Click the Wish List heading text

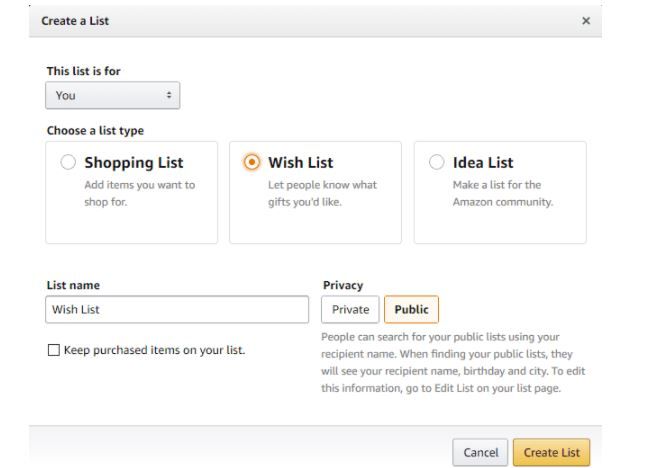point(300,163)
